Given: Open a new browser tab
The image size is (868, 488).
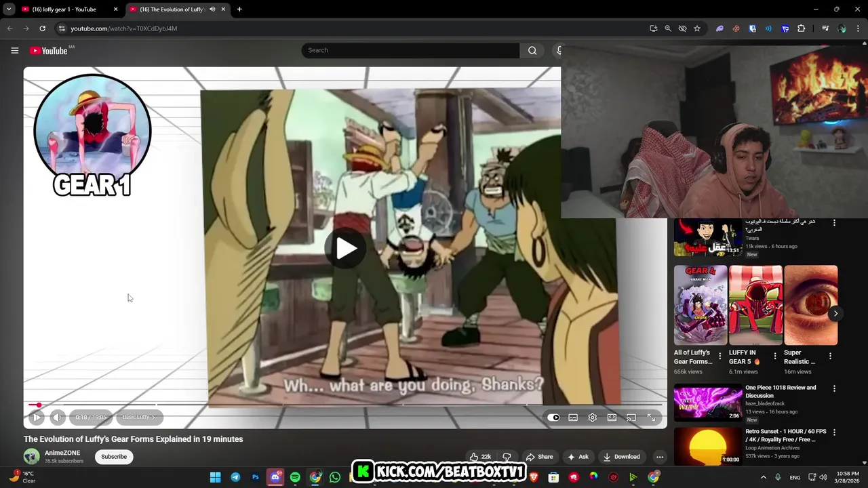Looking at the screenshot, I should pyautogui.click(x=239, y=9).
